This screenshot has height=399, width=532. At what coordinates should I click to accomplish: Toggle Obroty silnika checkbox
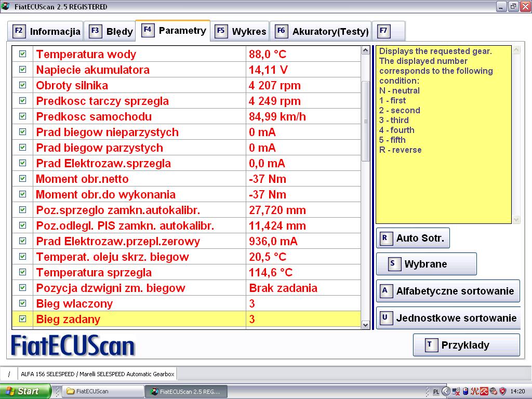(23, 85)
